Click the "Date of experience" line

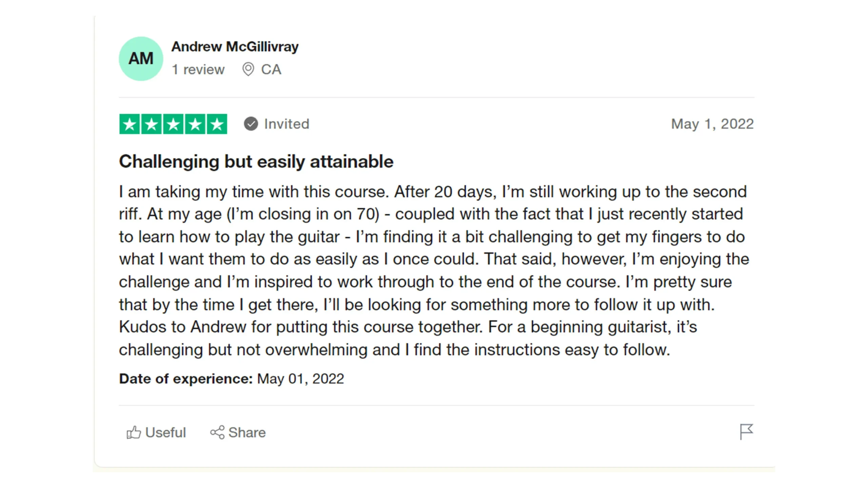click(x=232, y=379)
